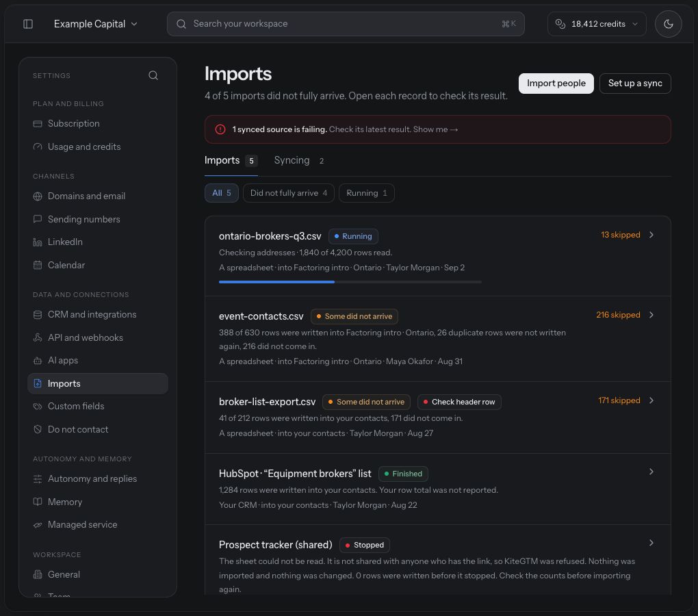Click the API and webhooks icon
The image size is (698, 616).
pos(38,337)
